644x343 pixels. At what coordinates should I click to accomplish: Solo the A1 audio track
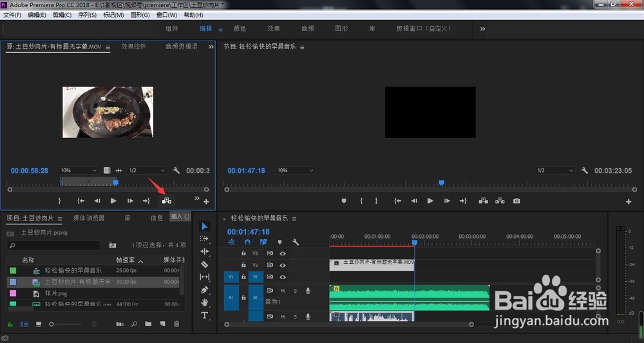295,291
